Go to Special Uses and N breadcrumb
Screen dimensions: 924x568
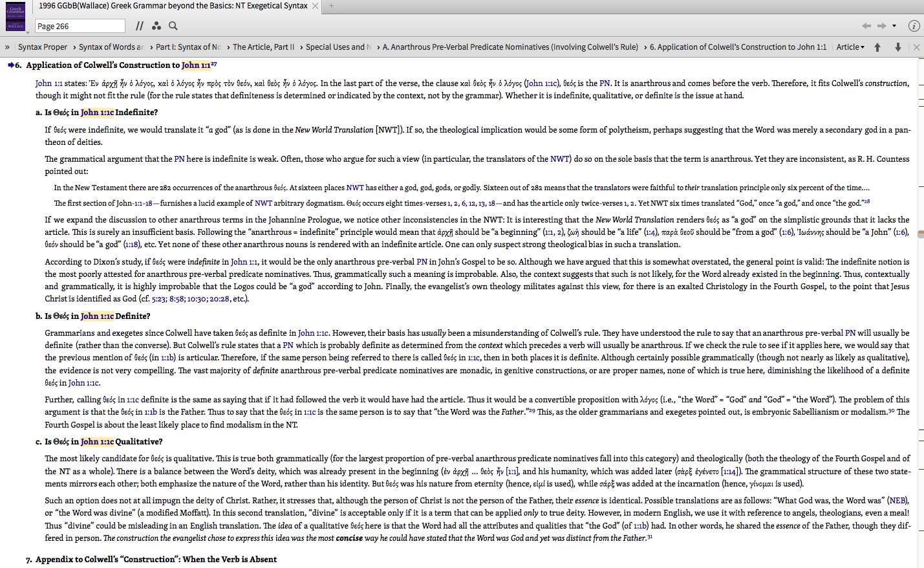click(x=338, y=47)
